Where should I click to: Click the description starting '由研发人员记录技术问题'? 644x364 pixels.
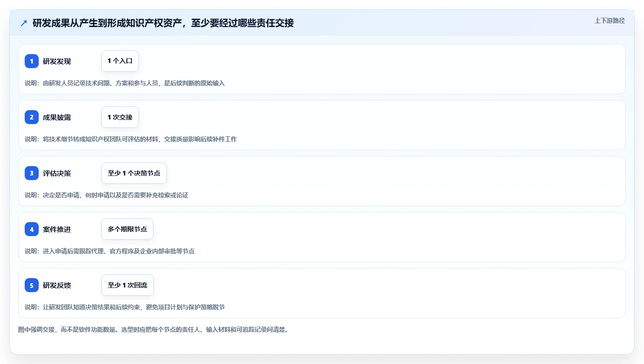click(x=125, y=83)
